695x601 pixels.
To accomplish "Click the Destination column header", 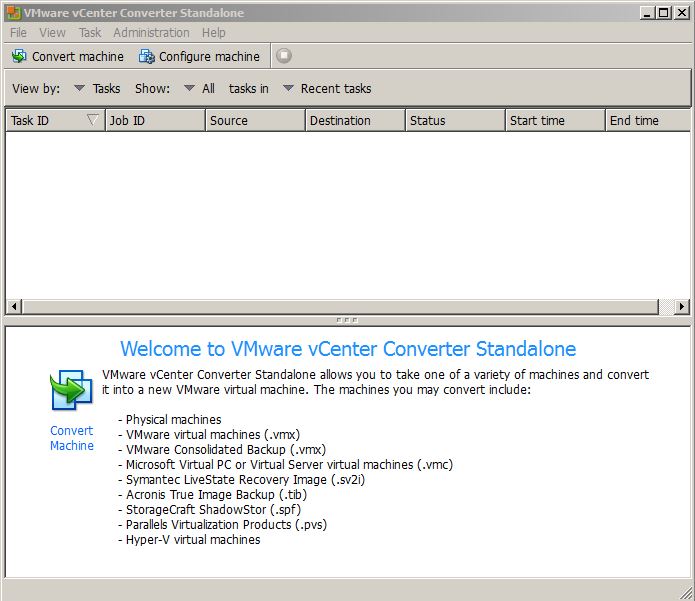I will [x=355, y=121].
